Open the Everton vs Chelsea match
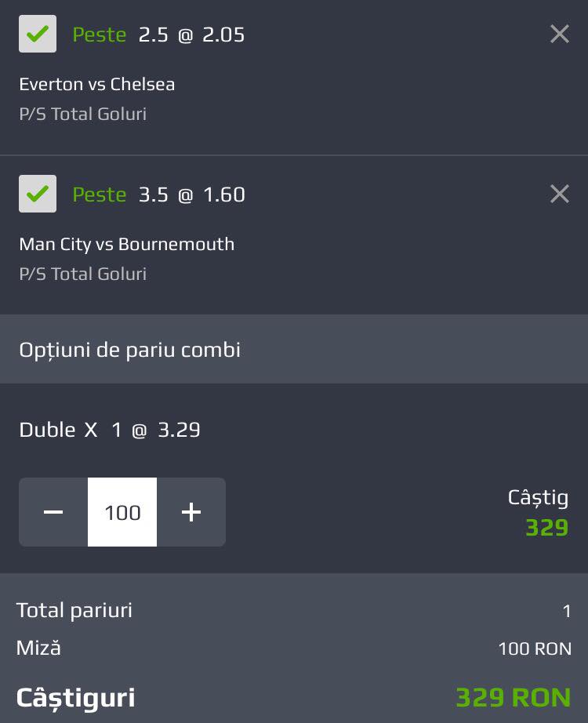588x723 pixels. pyautogui.click(x=97, y=84)
